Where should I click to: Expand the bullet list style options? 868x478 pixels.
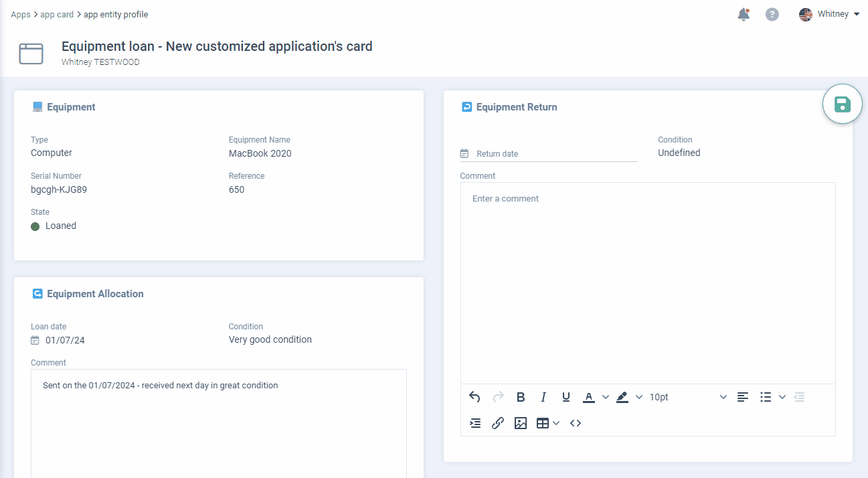click(x=782, y=397)
